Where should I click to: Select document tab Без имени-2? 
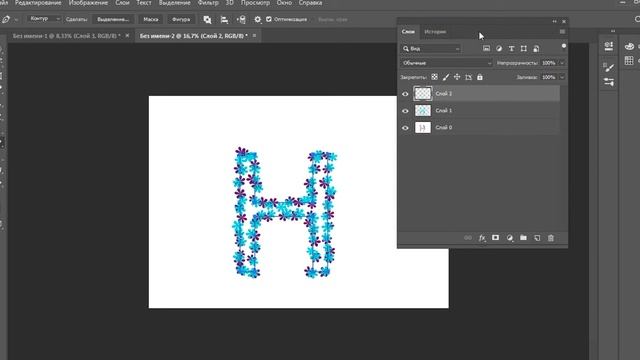point(193,36)
